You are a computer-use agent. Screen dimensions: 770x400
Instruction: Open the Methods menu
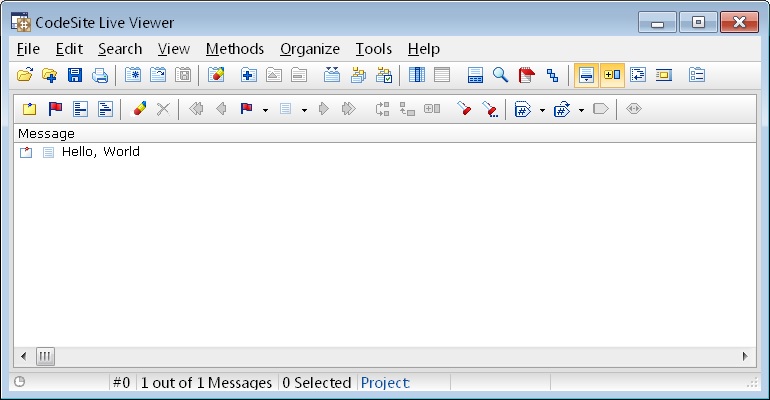[235, 49]
